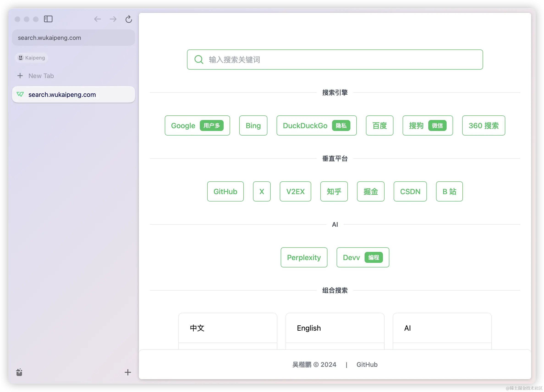Click the 吴楷鹏 © 2024 footer text

pyautogui.click(x=314, y=365)
